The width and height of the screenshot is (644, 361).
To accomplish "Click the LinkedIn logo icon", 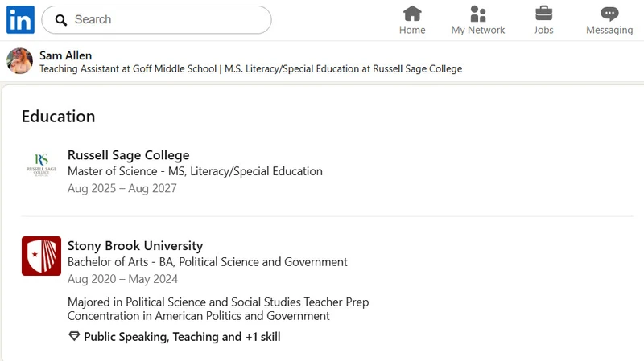I will [20, 19].
